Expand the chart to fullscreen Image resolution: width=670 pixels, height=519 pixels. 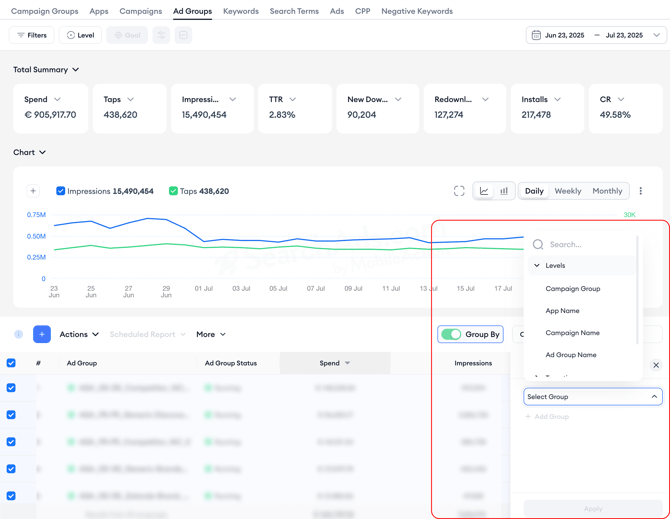pos(459,191)
